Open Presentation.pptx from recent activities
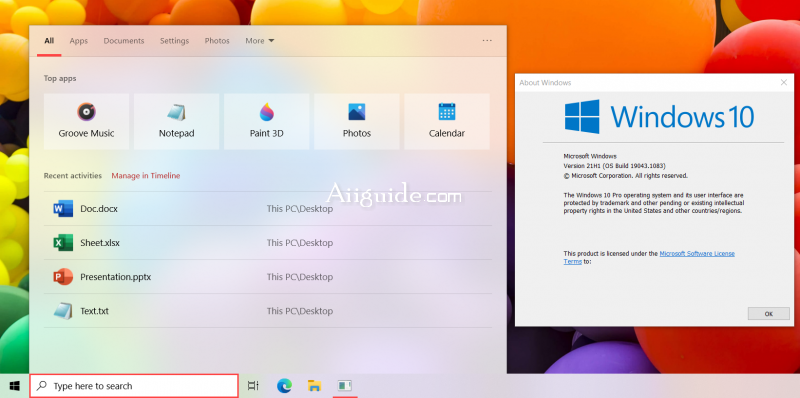This screenshot has width=800, height=398. coord(268,277)
